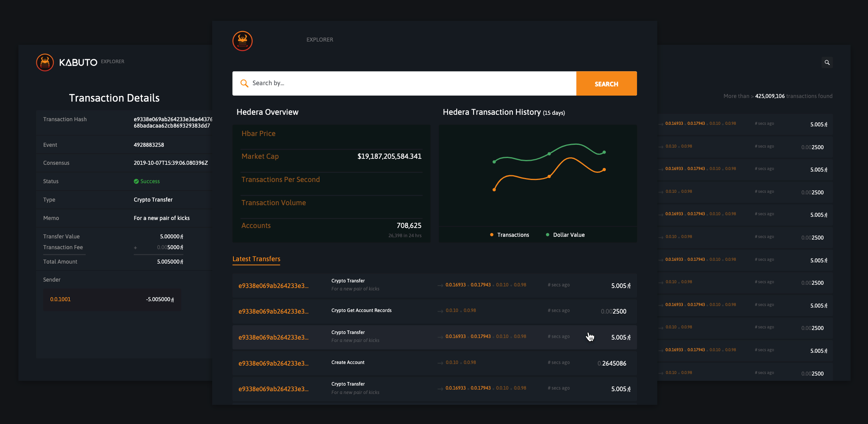This screenshot has height=424, width=868.
Task: Toggle Dollar Value series in chart legend
Action: 569,235
